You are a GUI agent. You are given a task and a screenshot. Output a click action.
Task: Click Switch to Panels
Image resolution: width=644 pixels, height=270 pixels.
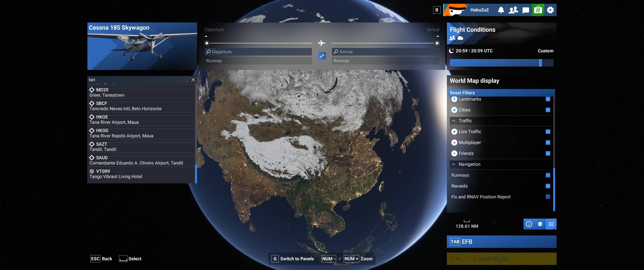pyautogui.click(x=293, y=259)
